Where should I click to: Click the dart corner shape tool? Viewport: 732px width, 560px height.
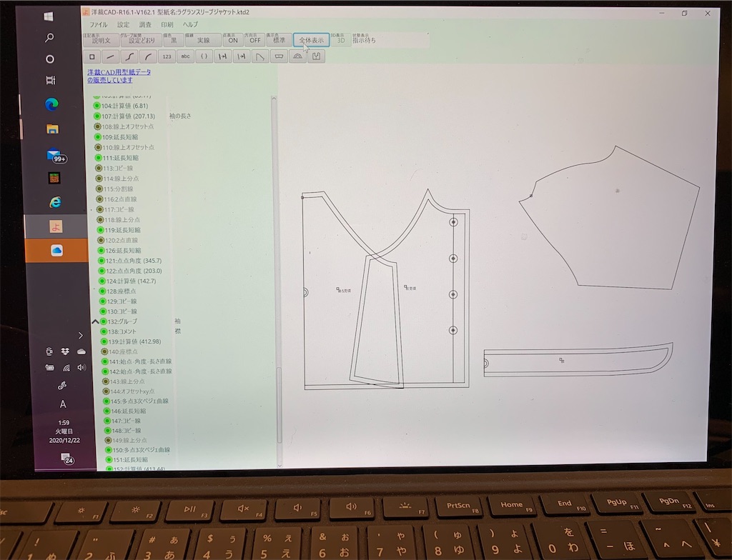[260, 56]
